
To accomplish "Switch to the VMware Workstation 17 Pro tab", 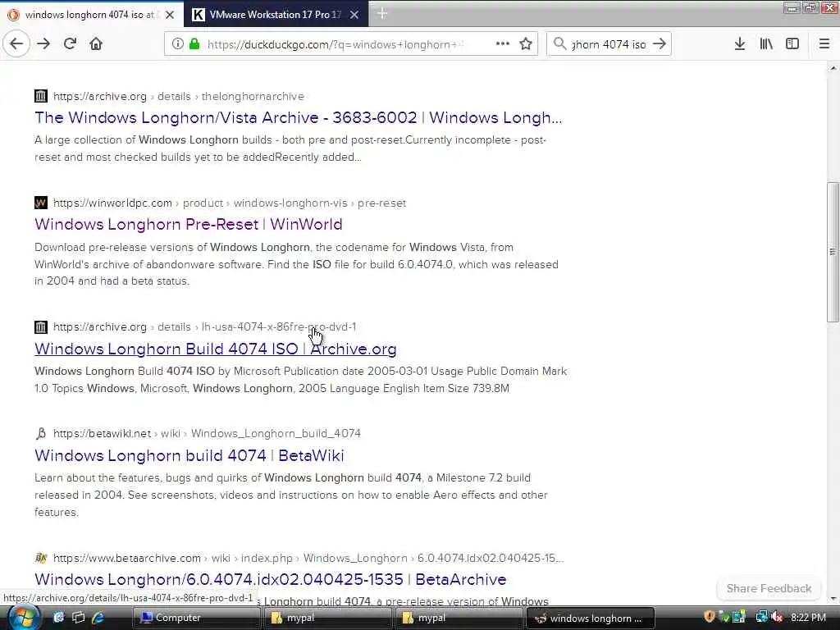I will 276,15.
